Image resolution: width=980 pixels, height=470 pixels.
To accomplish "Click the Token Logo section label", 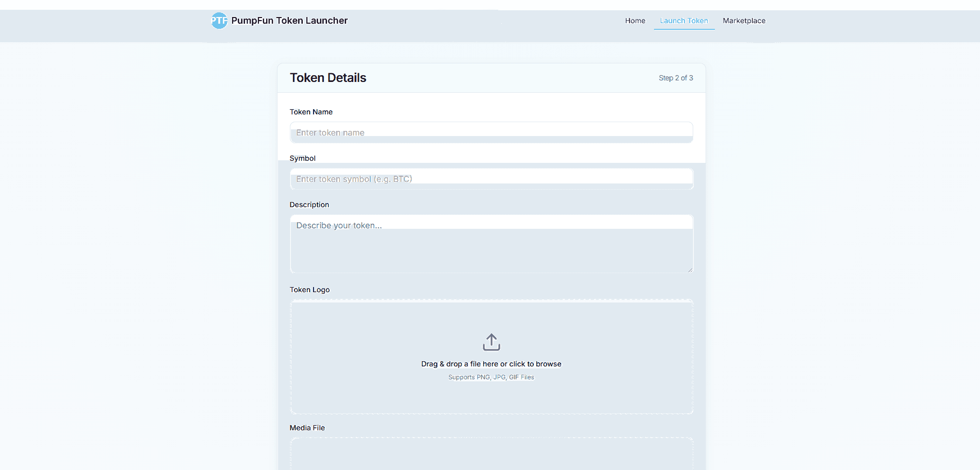I will [309, 290].
